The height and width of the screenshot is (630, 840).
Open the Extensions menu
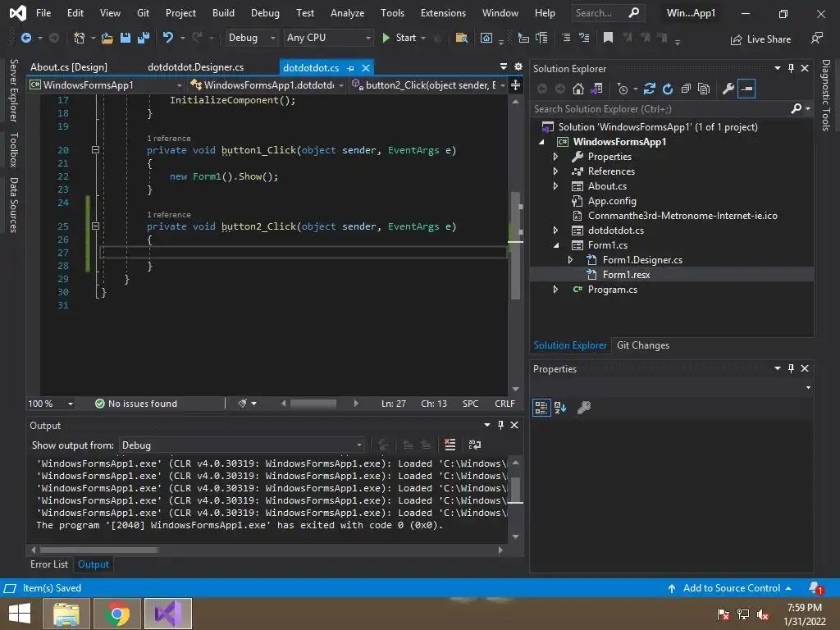click(443, 13)
